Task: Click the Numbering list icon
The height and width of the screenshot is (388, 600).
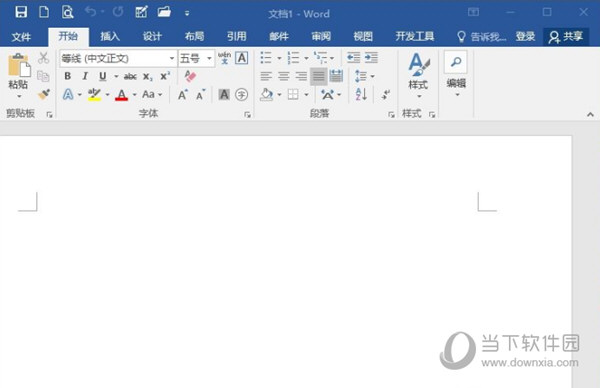Action: tap(293, 58)
